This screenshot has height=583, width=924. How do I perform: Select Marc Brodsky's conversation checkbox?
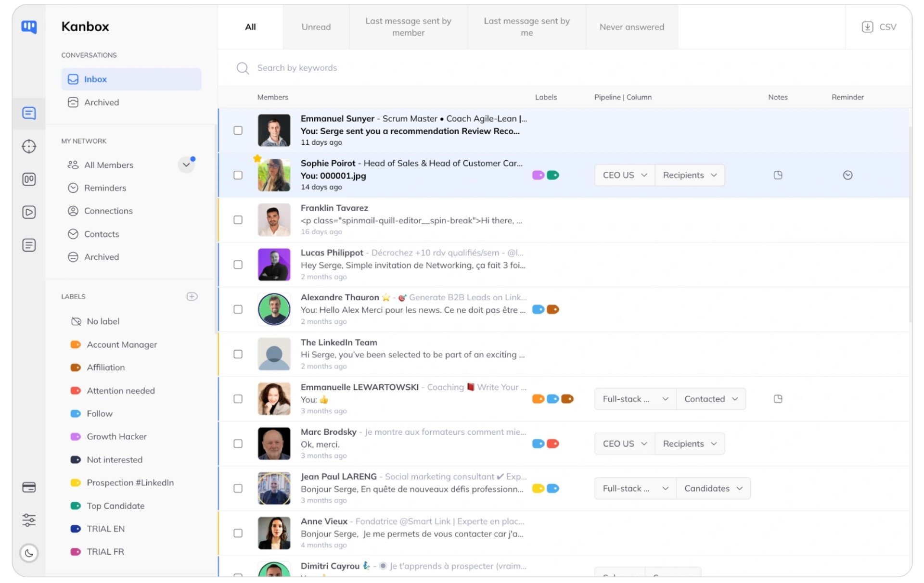pyautogui.click(x=238, y=444)
